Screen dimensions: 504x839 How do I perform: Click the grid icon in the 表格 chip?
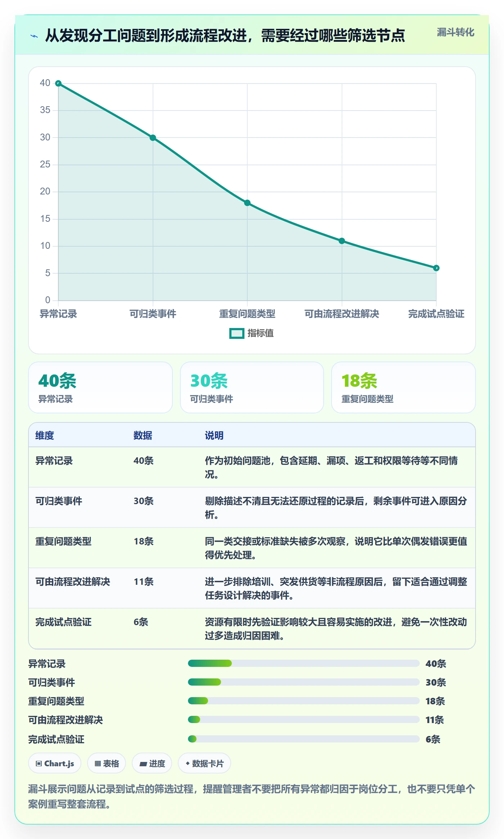coord(98,763)
